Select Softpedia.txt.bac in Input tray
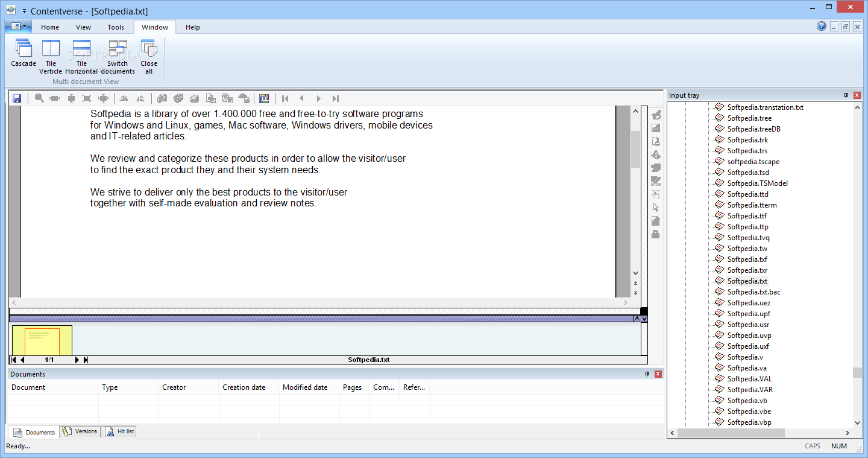Screen dimensions: 868x458 [x=753, y=292]
